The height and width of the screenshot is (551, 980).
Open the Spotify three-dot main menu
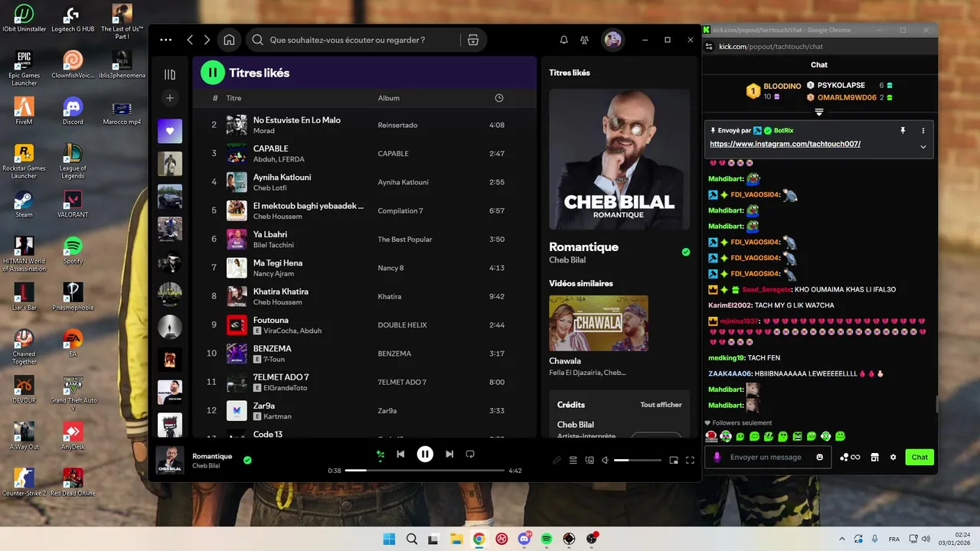click(166, 40)
